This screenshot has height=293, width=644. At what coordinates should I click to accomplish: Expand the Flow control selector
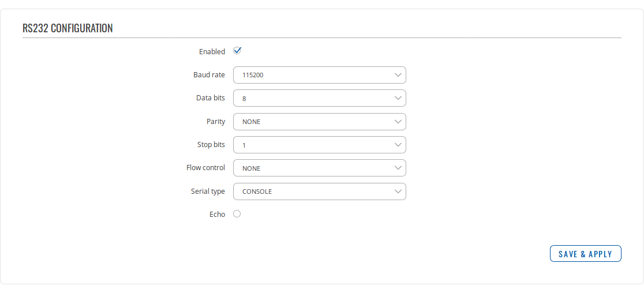[x=319, y=168]
